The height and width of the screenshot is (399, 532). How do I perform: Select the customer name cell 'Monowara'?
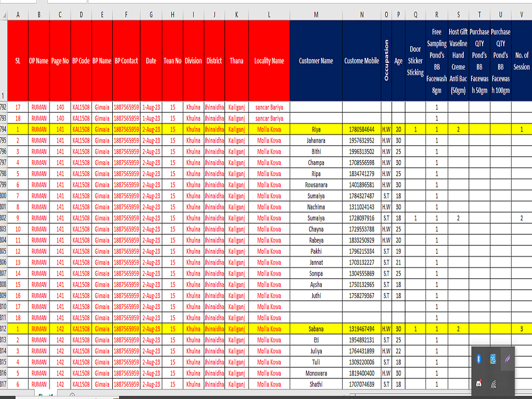(x=316, y=373)
